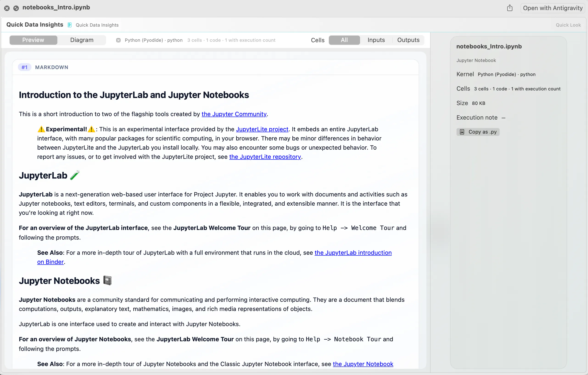The image size is (588, 375).
Task: Click the Quick Data Insights bold heading
Action: click(x=35, y=25)
